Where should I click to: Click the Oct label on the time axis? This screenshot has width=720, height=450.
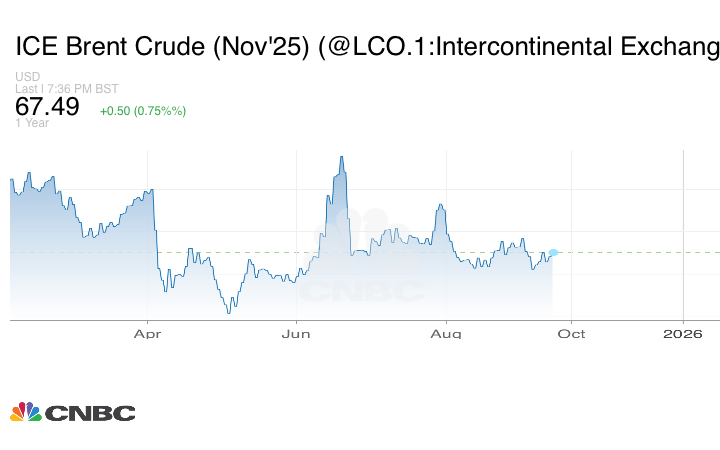coord(571,333)
